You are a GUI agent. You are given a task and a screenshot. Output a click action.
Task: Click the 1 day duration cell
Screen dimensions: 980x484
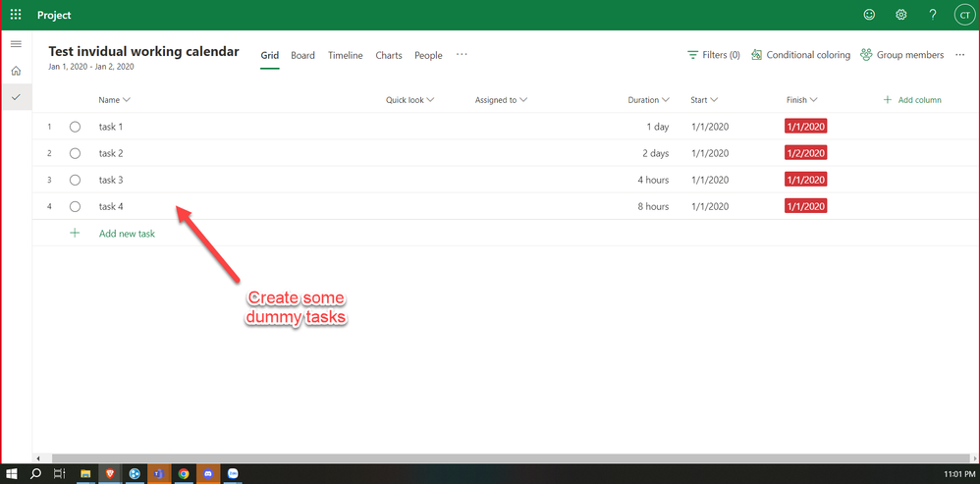click(x=658, y=127)
